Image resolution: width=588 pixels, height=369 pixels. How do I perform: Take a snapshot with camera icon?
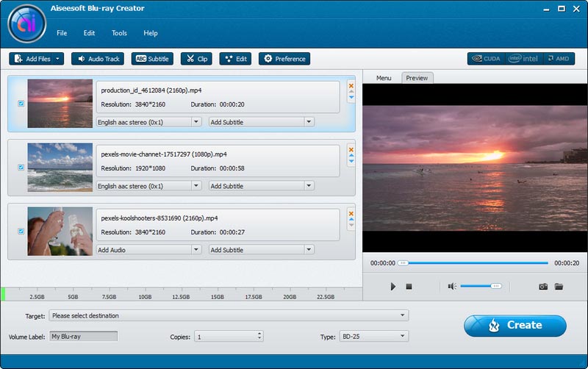pyautogui.click(x=543, y=287)
